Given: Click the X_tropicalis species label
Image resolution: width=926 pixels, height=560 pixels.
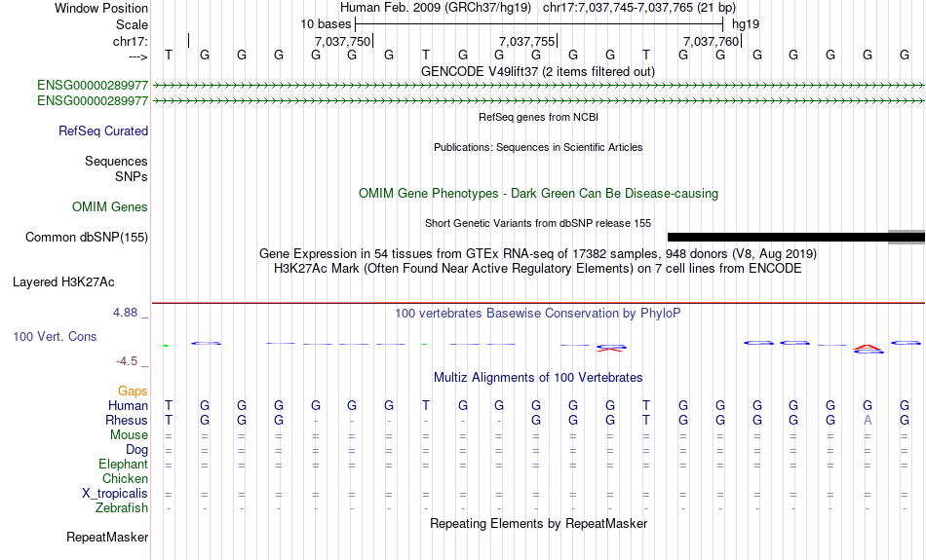Looking at the screenshot, I should (115, 494).
